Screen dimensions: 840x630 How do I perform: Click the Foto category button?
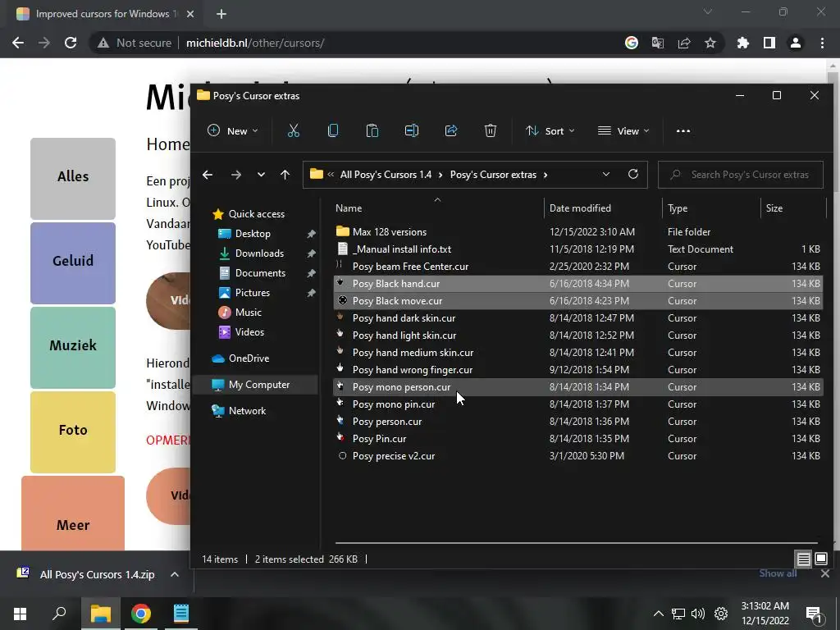(73, 432)
